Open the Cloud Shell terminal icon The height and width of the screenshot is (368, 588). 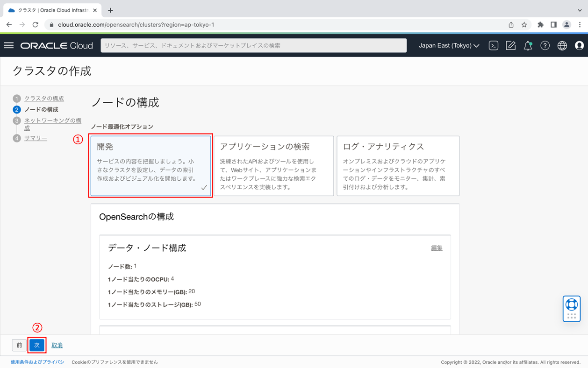493,45
